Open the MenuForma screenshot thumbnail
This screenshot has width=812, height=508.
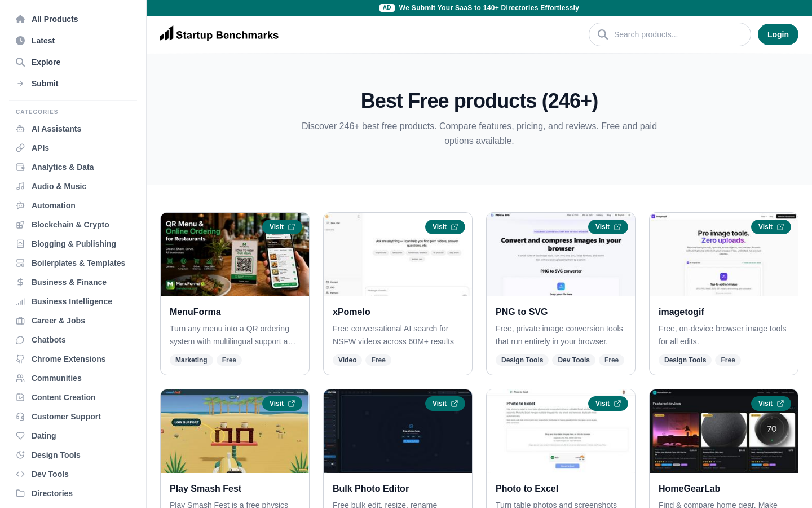[235, 255]
